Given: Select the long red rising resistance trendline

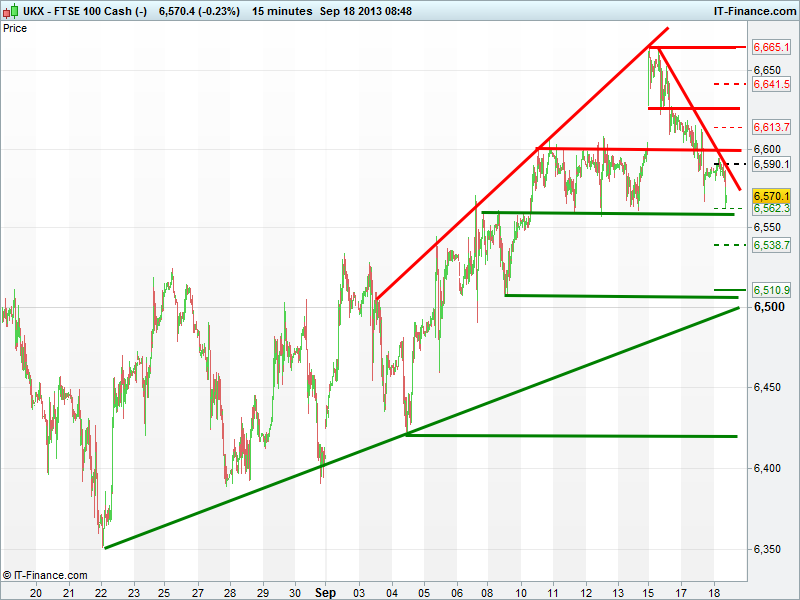Looking at the screenshot, I should tap(522, 163).
